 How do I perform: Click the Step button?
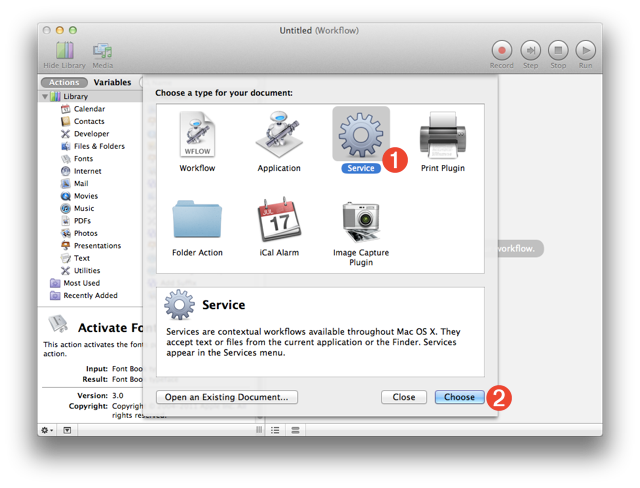[530, 51]
